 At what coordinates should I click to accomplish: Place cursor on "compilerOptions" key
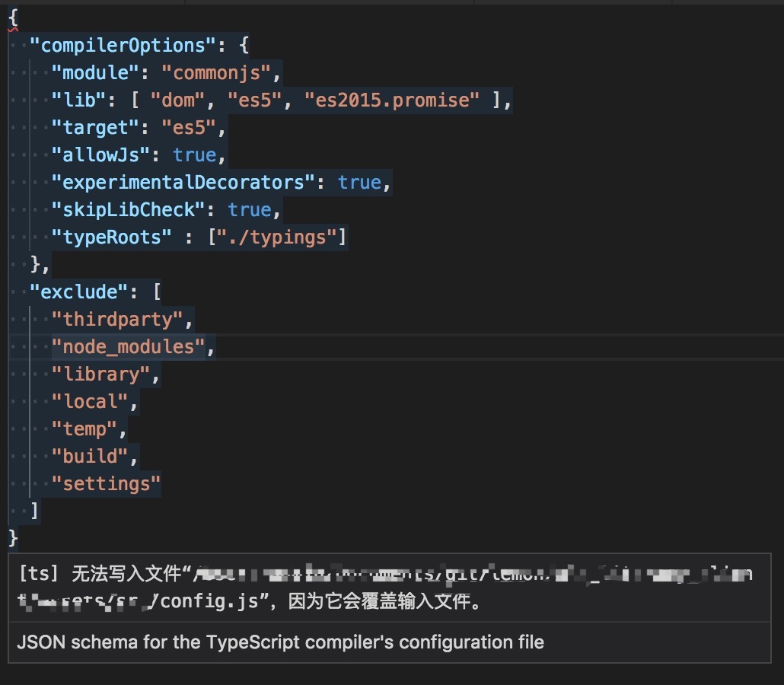[x=118, y=46]
